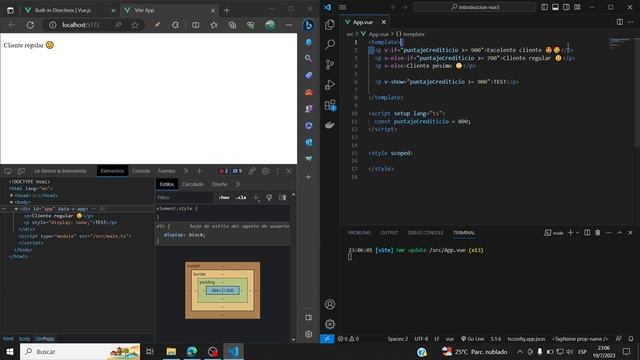Screen dimensions: 640x360
Task: Click the VS Code editor minimap
Action: point(620,43)
